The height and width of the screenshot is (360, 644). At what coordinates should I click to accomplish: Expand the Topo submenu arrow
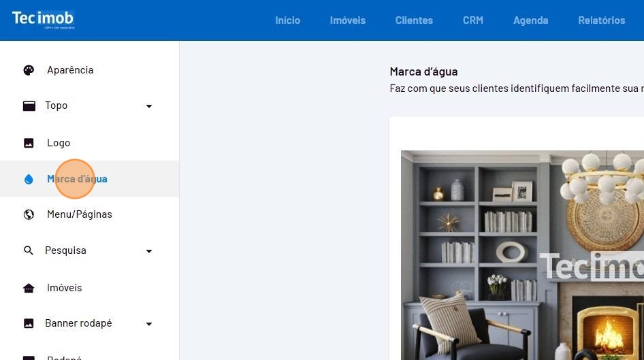(149, 106)
